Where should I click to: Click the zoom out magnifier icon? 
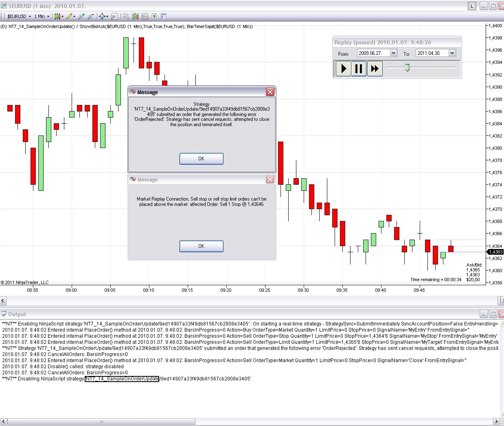click(90, 16)
